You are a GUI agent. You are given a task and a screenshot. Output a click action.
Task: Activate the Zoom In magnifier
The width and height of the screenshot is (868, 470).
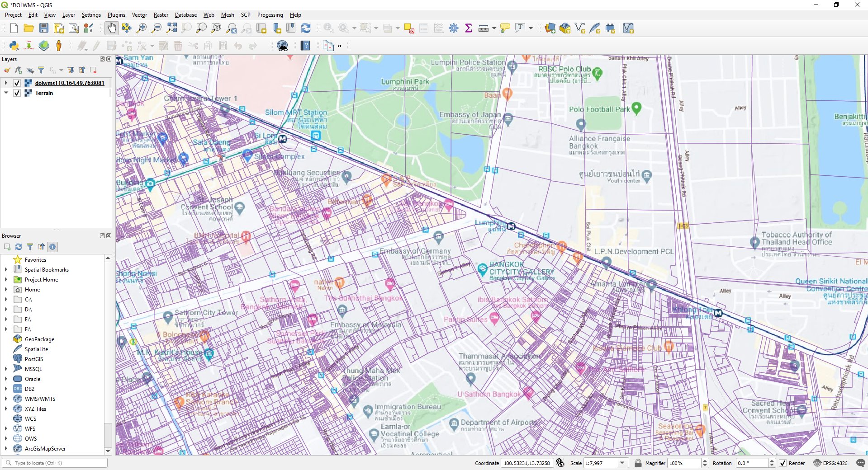(x=142, y=28)
